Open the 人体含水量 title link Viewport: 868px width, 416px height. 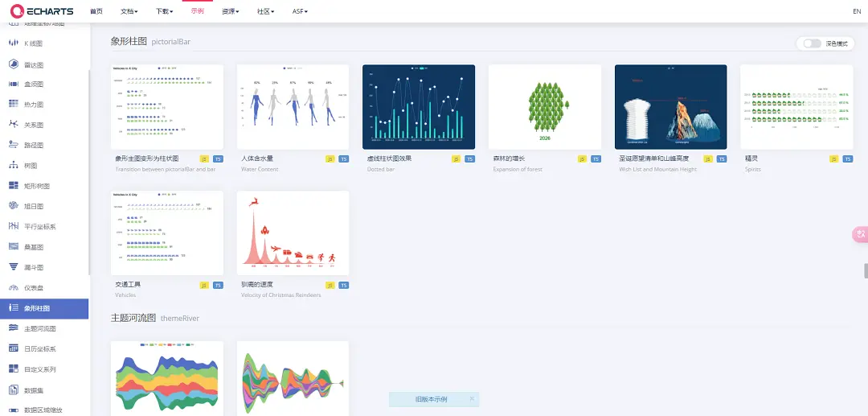[x=257, y=159]
